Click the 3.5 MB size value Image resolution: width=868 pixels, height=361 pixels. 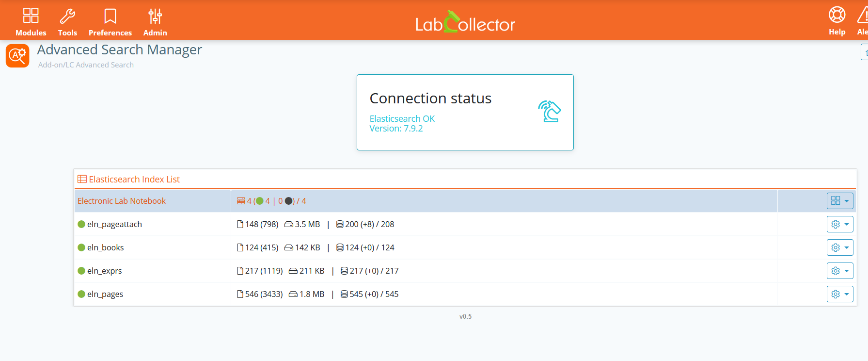[308, 224]
